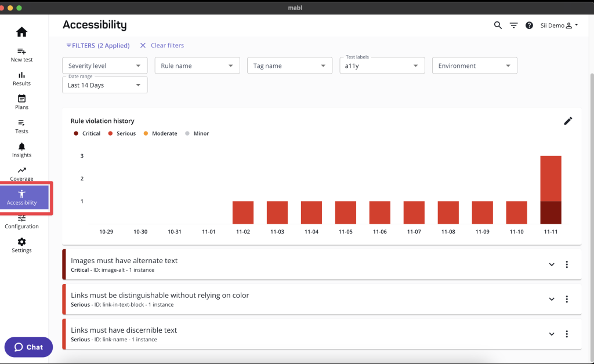Open the Rule name dropdown
The width and height of the screenshot is (594, 364).
(197, 65)
